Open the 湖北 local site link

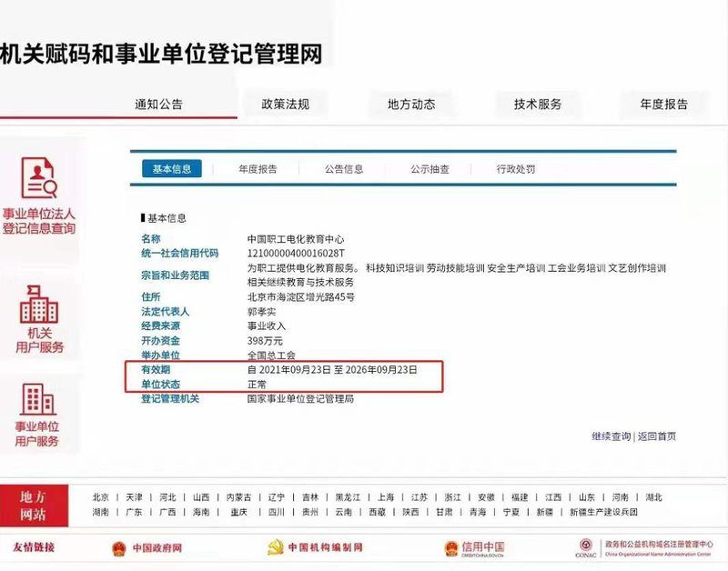[653, 497]
